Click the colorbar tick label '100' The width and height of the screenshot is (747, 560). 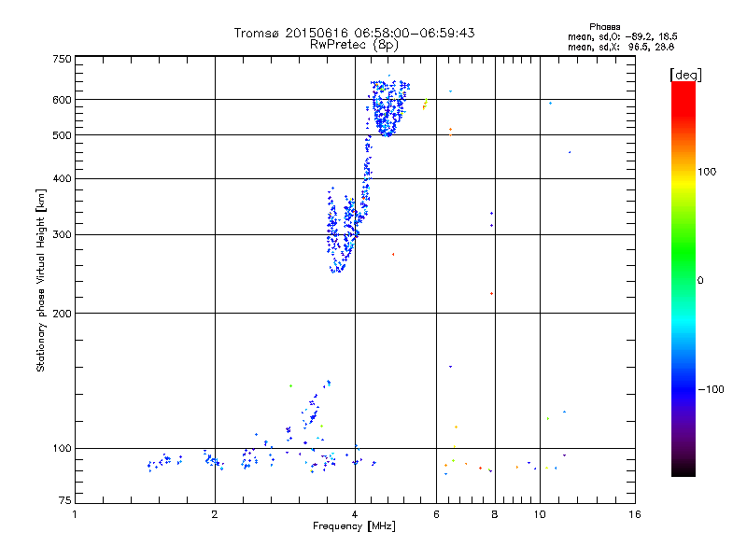[x=707, y=172]
